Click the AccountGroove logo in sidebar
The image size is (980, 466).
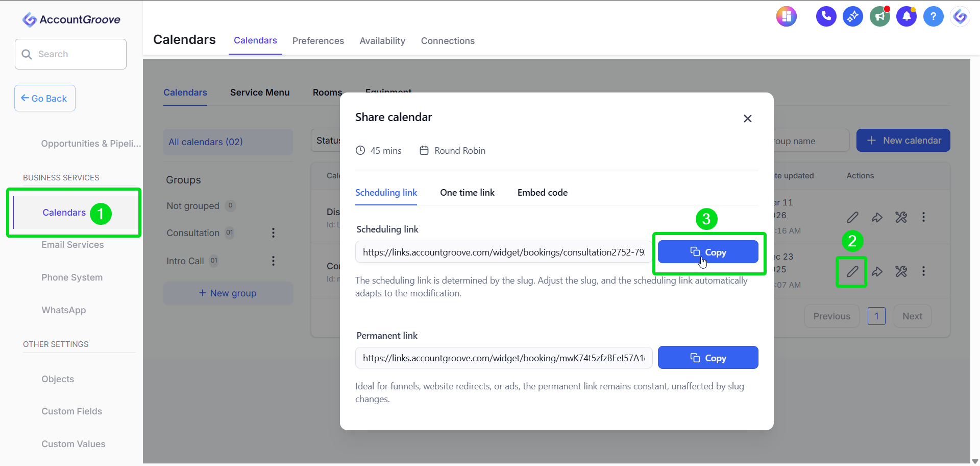[x=71, y=19]
